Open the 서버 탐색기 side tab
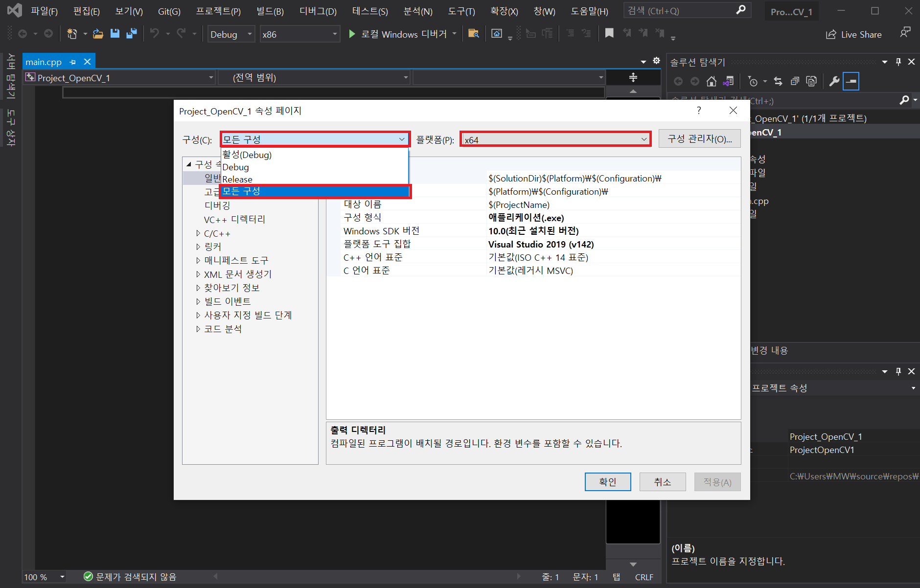 (11, 76)
